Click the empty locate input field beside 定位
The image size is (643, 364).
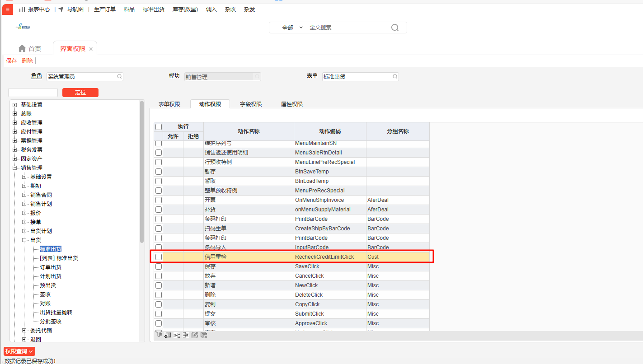pos(33,93)
